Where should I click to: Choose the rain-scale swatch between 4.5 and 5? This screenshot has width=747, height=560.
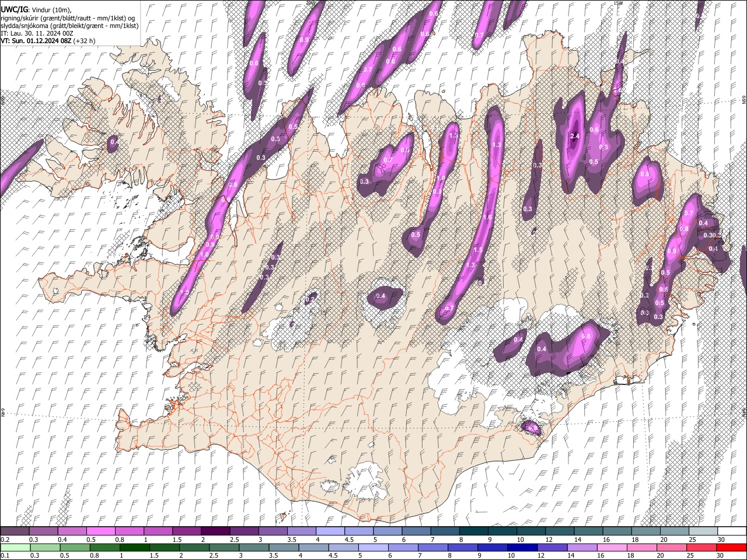point(343,547)
